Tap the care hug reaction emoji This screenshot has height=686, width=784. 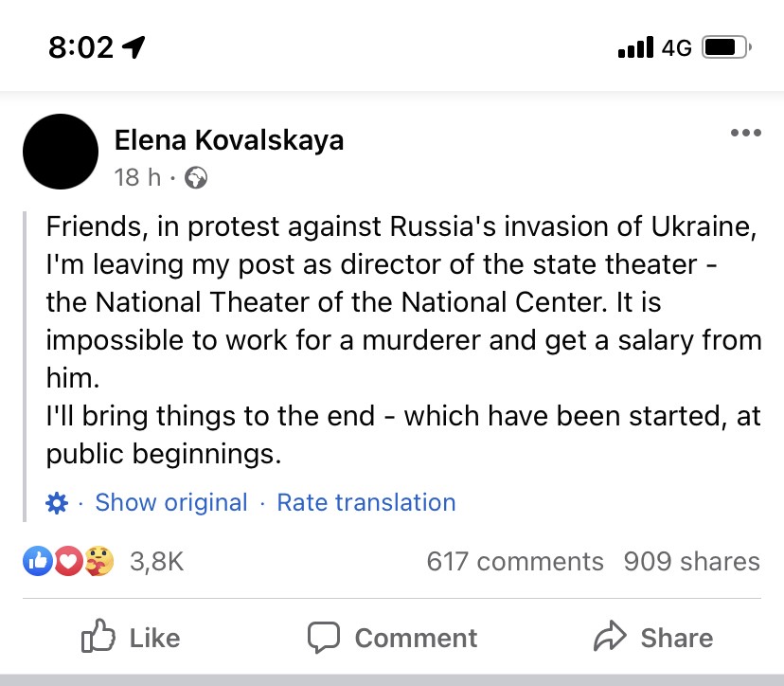98,562
